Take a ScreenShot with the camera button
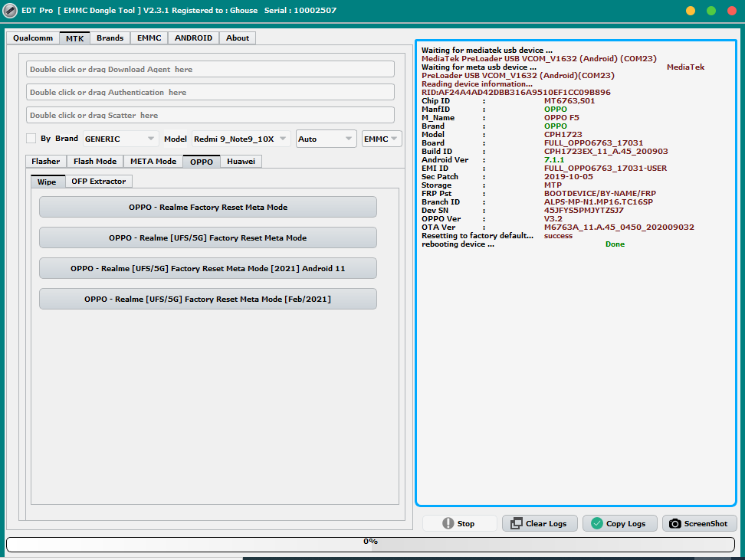 [699, 523]
